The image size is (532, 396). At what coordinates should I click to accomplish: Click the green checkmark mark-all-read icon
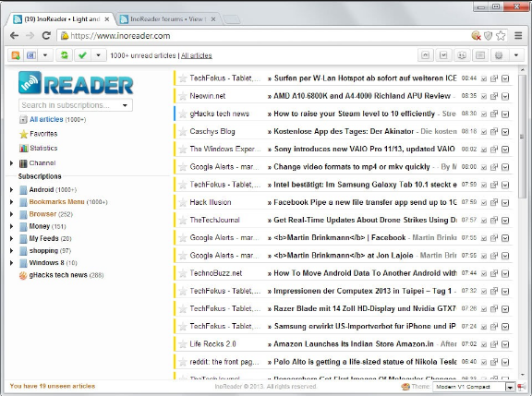[x=82, y=55]
